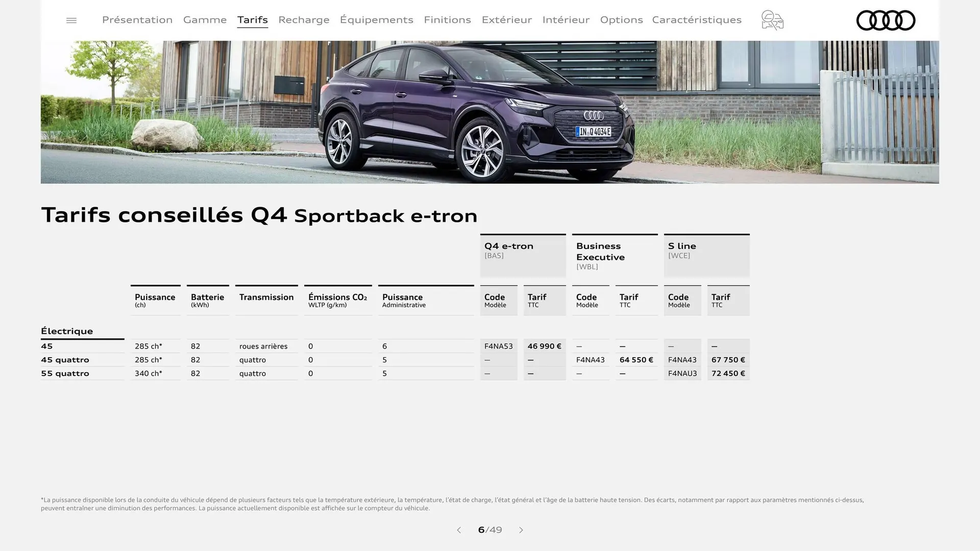Open the Recharge section
This screenshot has width=980, height=551.
pyautogui.click(x=304, y=20)
